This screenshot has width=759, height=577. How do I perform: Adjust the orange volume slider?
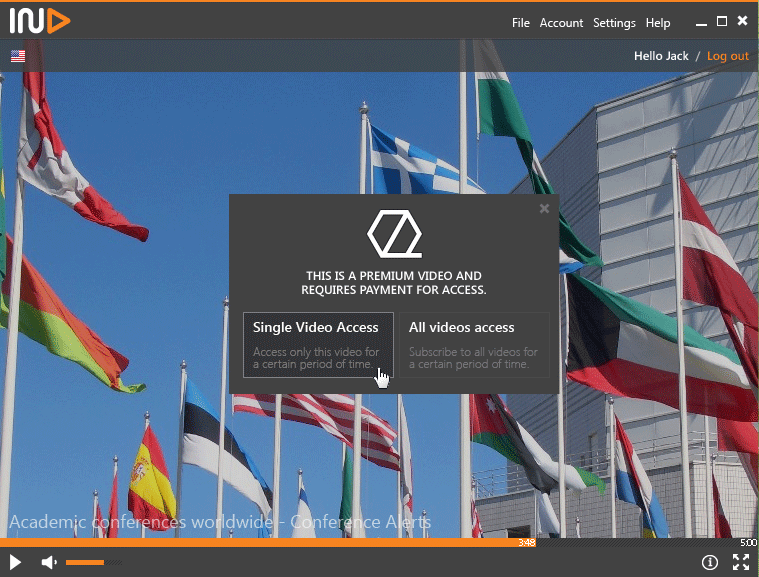pos(85,563)
